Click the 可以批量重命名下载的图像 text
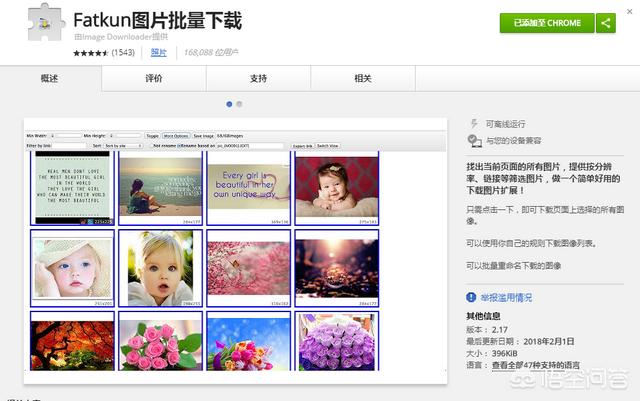The height and width of the screenshot is (401, 640). pos(513,266)
